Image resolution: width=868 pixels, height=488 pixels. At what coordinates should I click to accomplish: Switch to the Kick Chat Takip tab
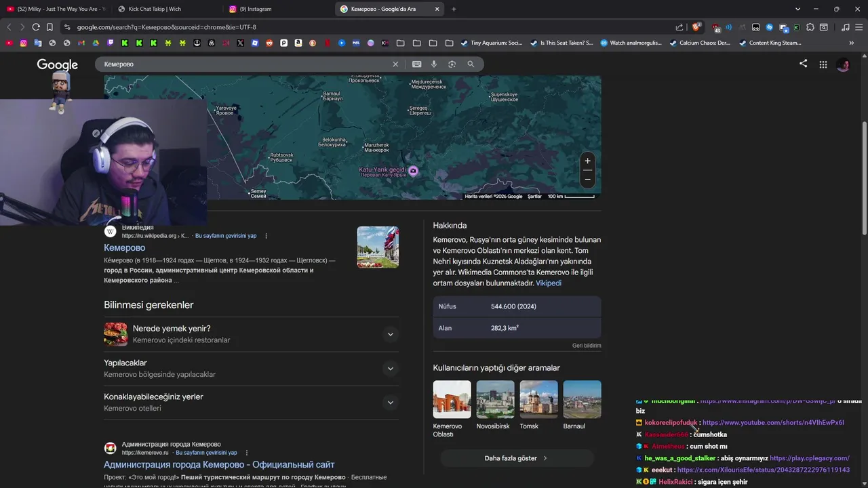point(166,9)
